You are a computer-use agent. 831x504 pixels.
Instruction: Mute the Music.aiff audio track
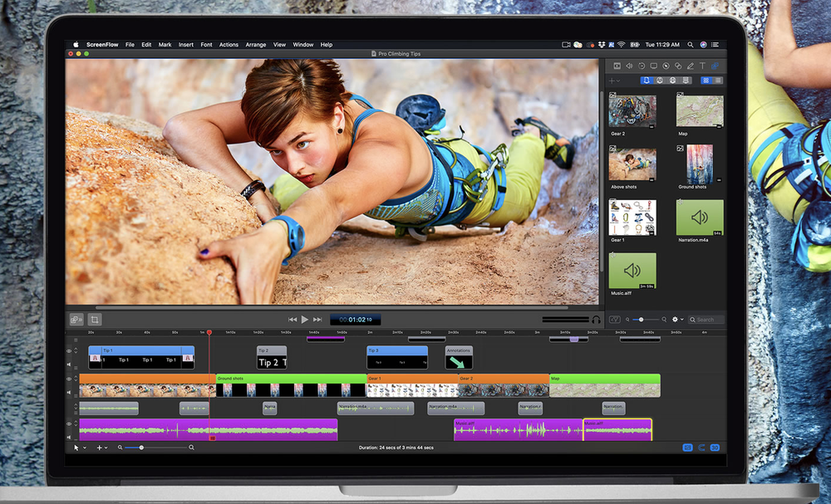pyautogui.click(x=69, y=437)
